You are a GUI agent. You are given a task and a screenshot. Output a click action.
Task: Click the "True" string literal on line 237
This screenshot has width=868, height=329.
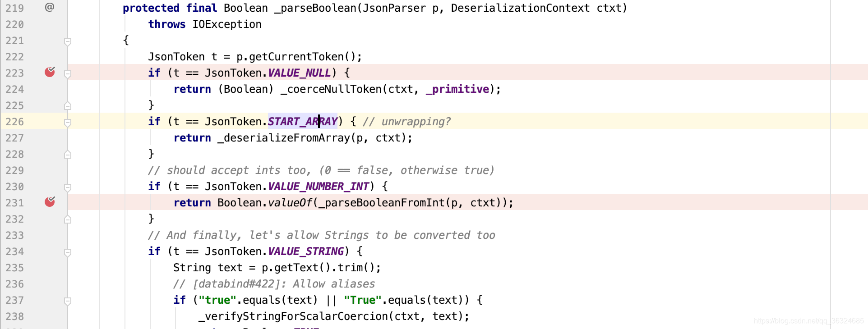pos(363,300)
